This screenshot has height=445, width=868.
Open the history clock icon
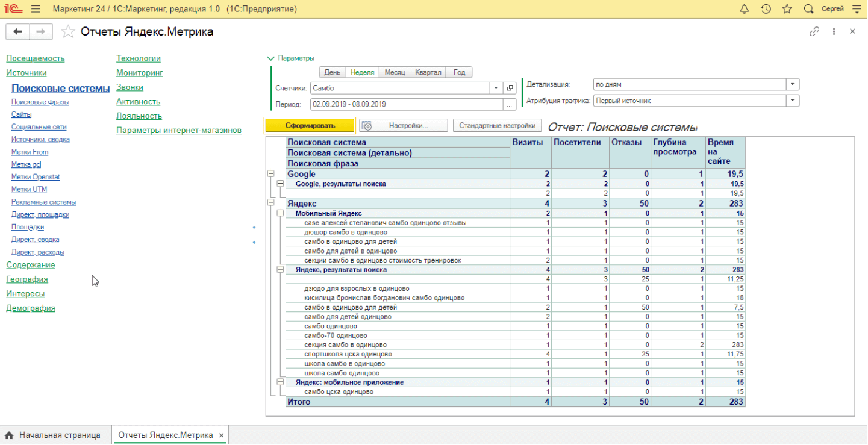point(766,9)
